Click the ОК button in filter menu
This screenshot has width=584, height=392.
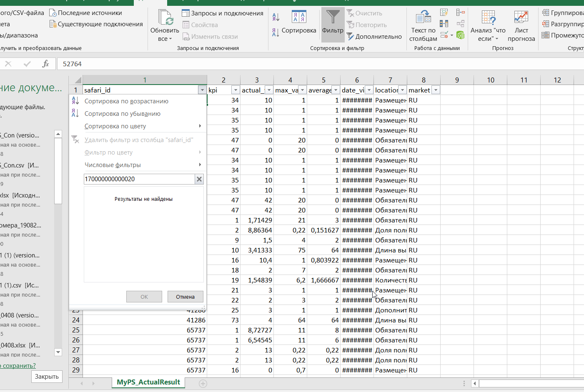[144, 297]
